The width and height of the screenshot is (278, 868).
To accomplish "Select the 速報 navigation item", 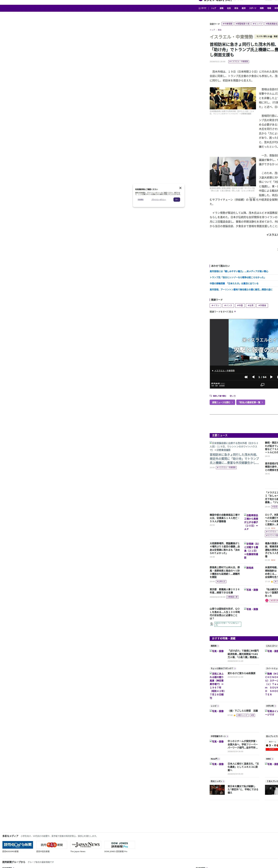I will click(221, 8).
